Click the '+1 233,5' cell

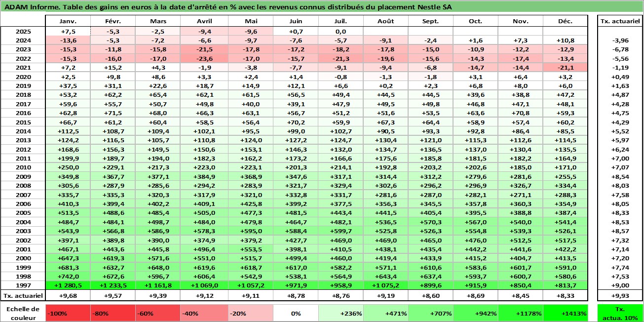click(x=113, y=285)
